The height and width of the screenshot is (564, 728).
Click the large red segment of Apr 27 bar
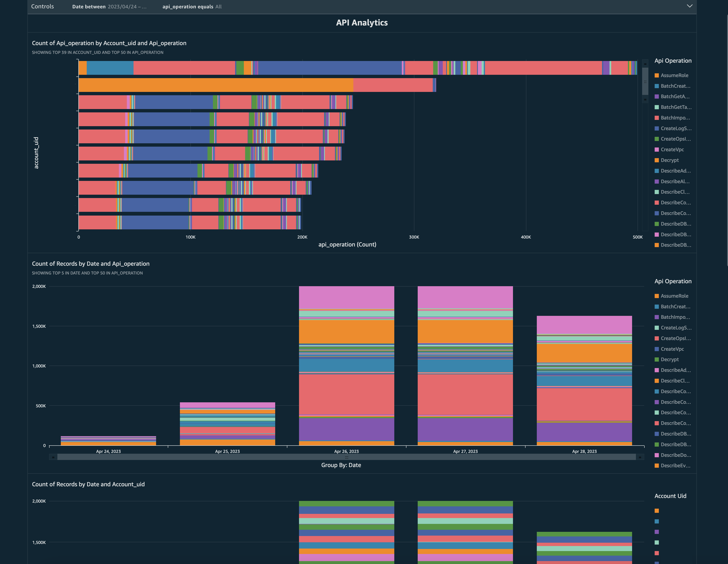click(465, 395)
